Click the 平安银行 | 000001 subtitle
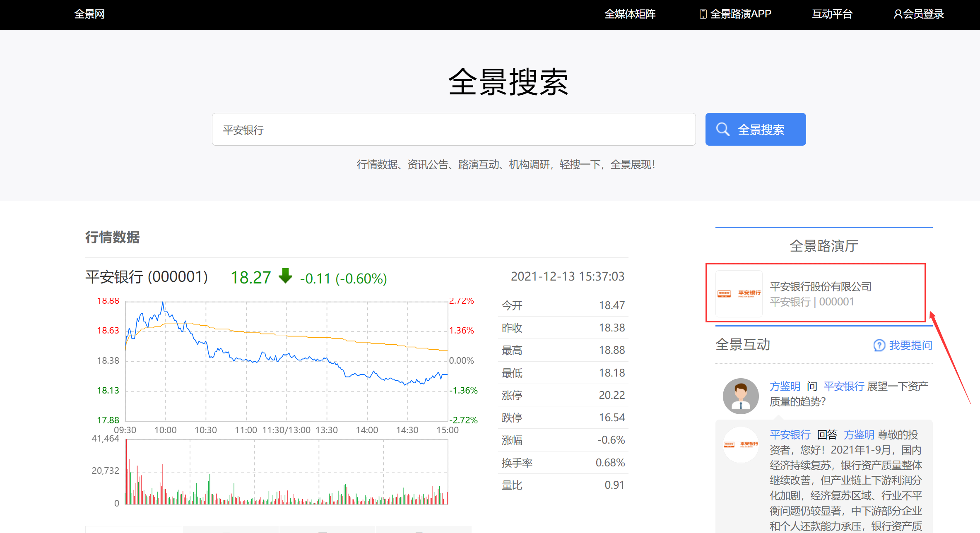The width and height of the screenshot is (980, 533). (812, 302)
